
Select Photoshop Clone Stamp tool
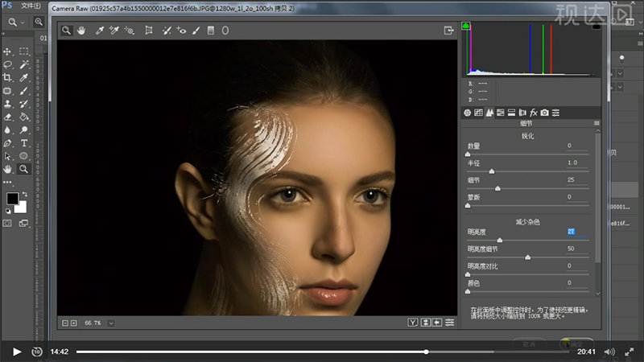7,104
